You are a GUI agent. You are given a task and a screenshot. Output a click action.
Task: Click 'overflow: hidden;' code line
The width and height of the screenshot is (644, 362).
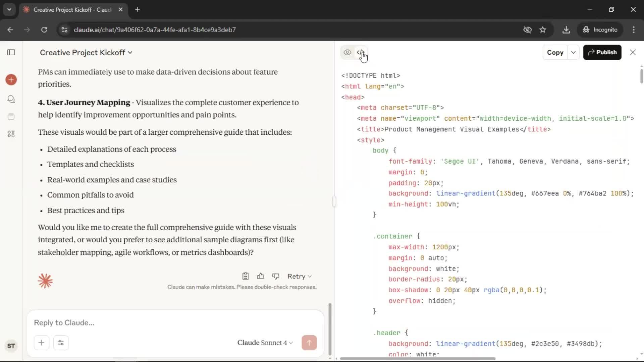pos(422,301)
